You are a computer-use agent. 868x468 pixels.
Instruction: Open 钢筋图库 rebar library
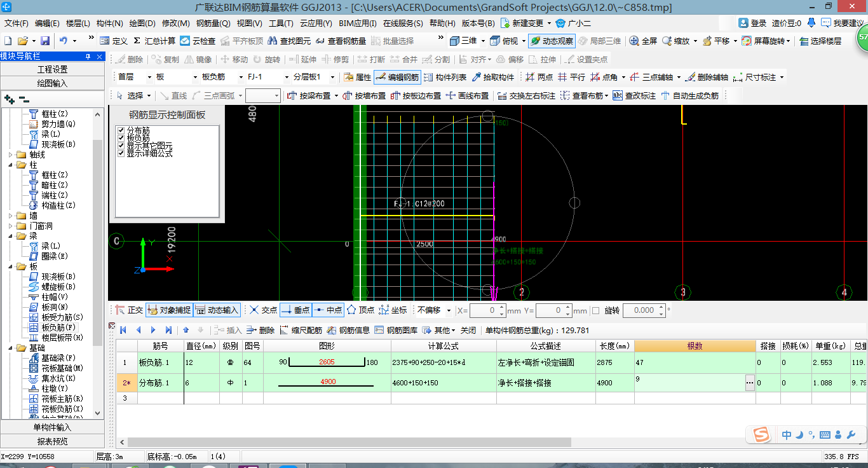coord(396,330)
